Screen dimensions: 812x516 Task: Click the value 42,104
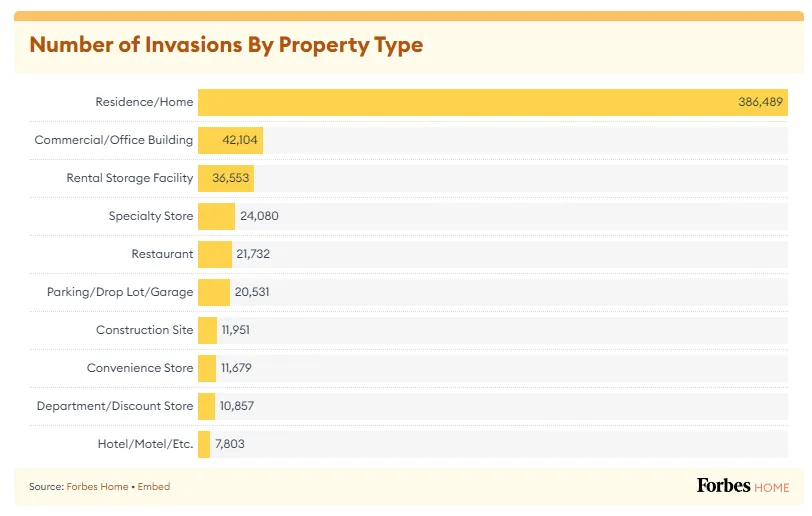pyautogui.click(x=240, y=140)
